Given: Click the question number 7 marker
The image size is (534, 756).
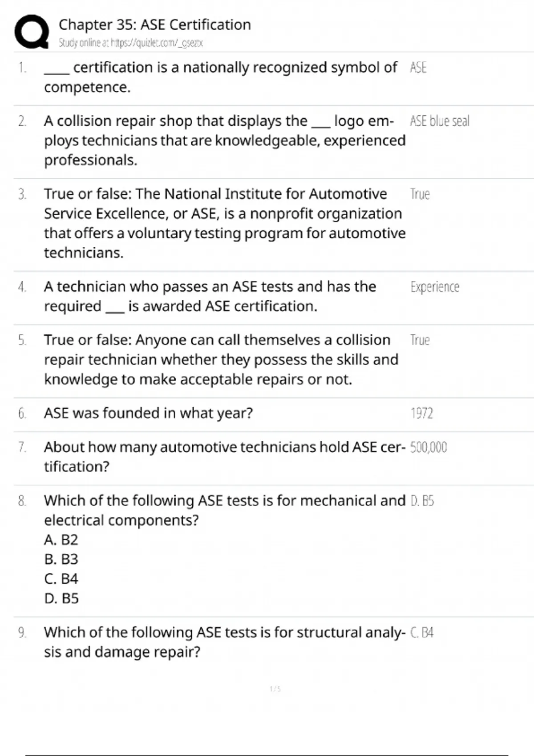Looking at the screenshot, I should click(22, 447).
